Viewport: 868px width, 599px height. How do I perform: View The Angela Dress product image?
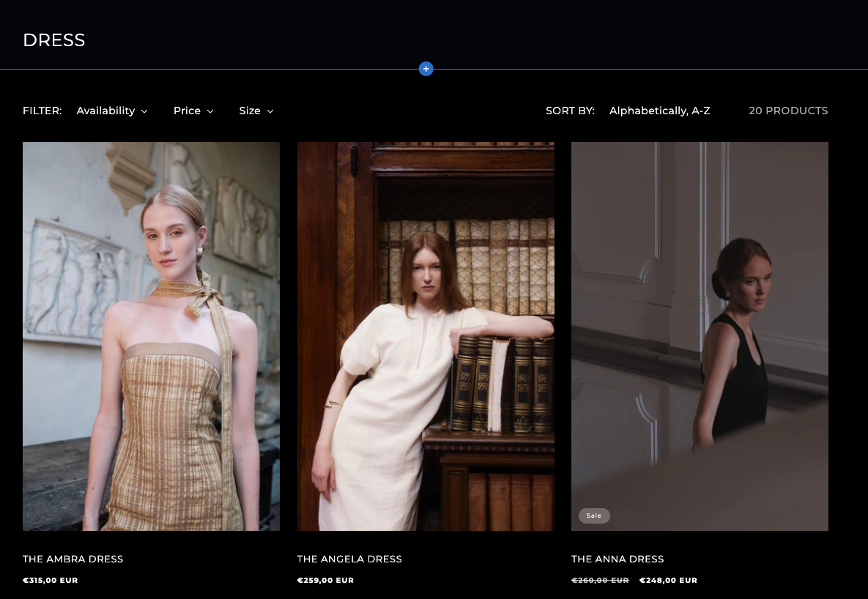[426, 336]
